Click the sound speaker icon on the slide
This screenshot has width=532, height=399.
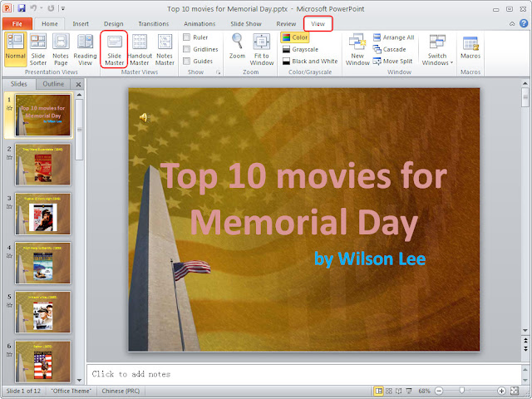coord(144,118)
